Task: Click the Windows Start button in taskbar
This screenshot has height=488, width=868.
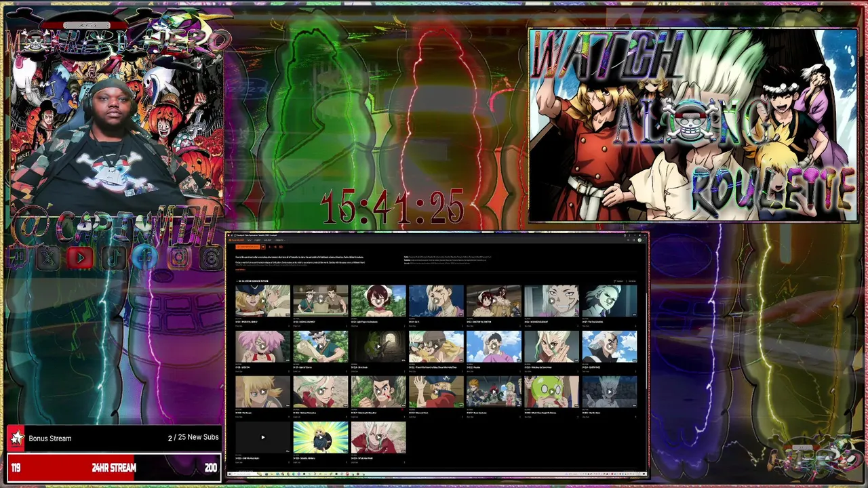Action: pyautogui.click(x=230, y=474)
